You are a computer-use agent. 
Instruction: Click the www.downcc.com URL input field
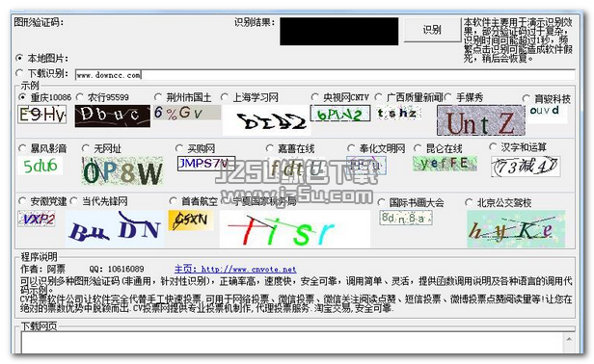pos(325,75)
